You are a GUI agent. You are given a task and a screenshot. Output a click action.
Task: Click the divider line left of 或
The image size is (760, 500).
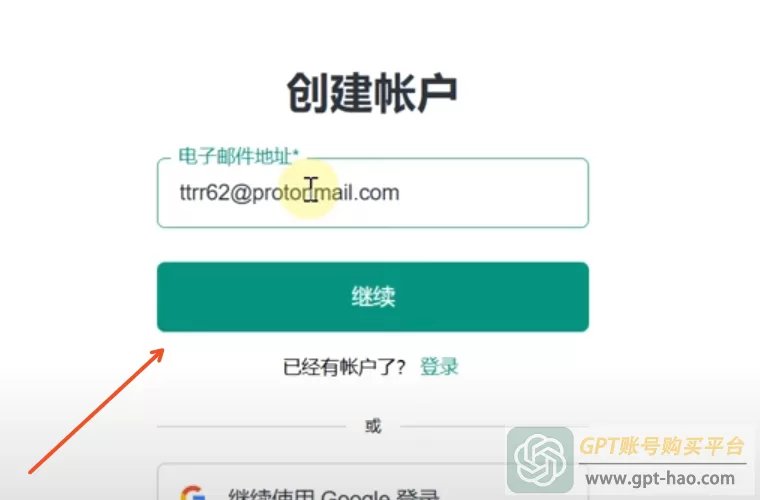click(x=251, y=427)
